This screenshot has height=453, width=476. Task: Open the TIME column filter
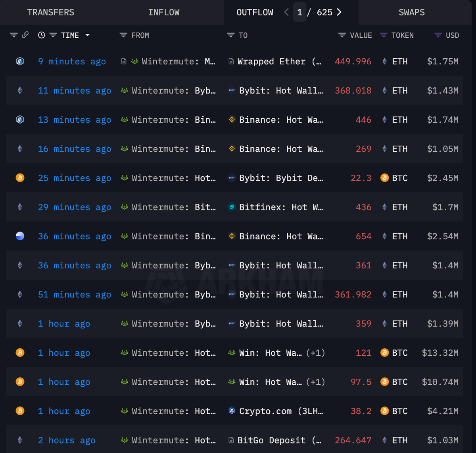point(53,35)
